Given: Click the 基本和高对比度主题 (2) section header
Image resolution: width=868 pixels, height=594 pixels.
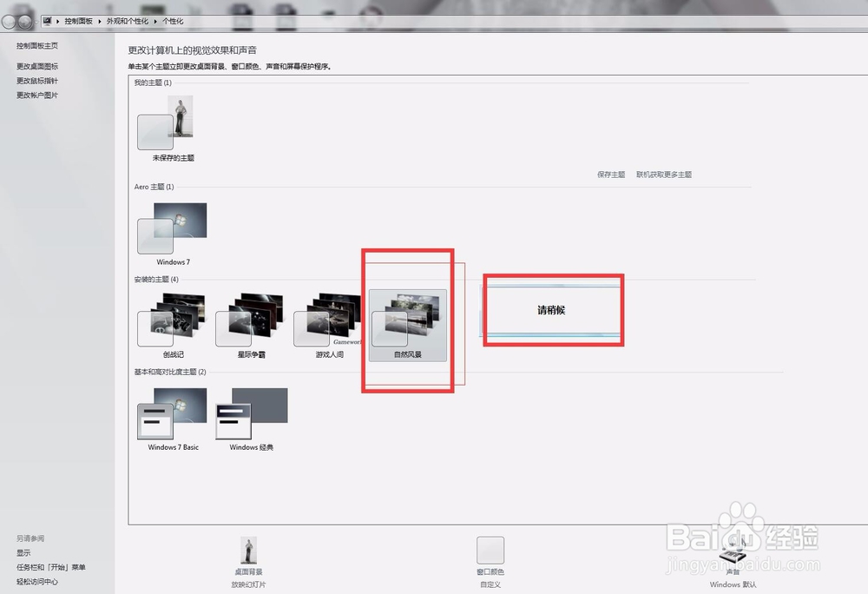Looking at the screenshot, I should pyautogui.click(x=170, y=372).
